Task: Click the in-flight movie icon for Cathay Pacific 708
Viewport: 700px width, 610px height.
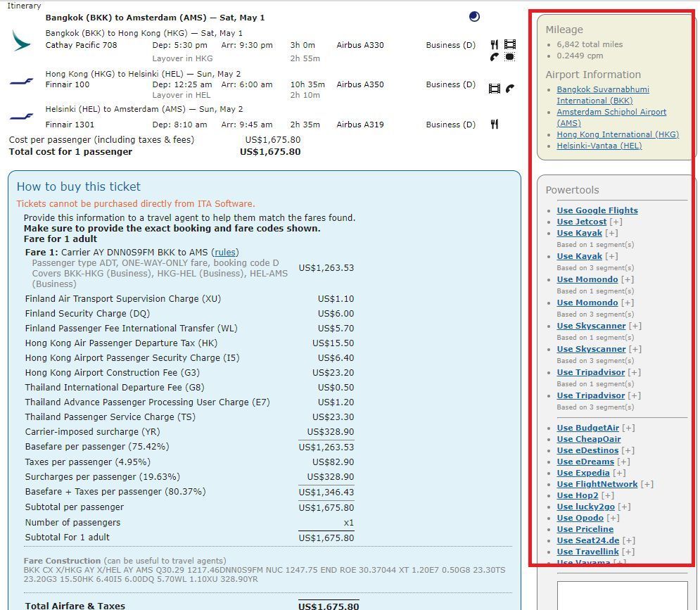Action: click(510, 44)
